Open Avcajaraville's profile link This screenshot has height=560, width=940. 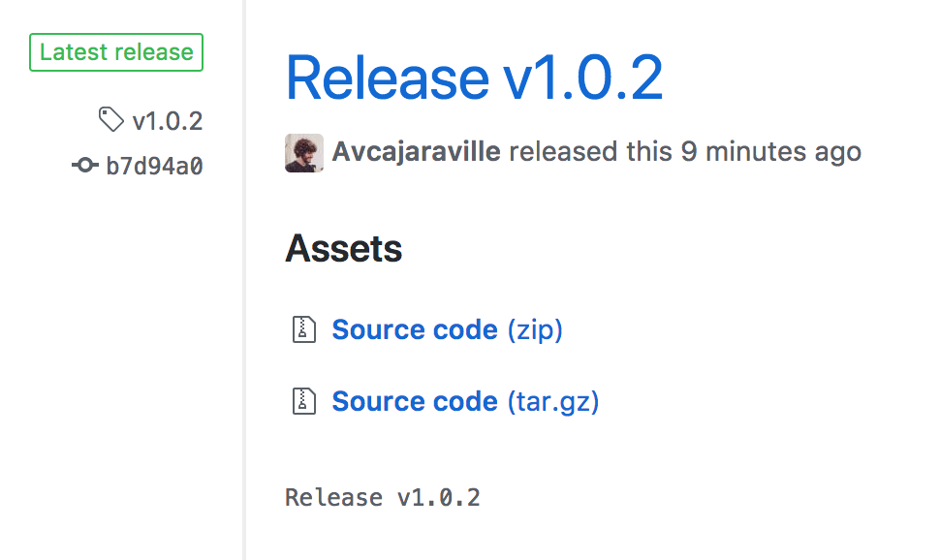tap(415, 152)
